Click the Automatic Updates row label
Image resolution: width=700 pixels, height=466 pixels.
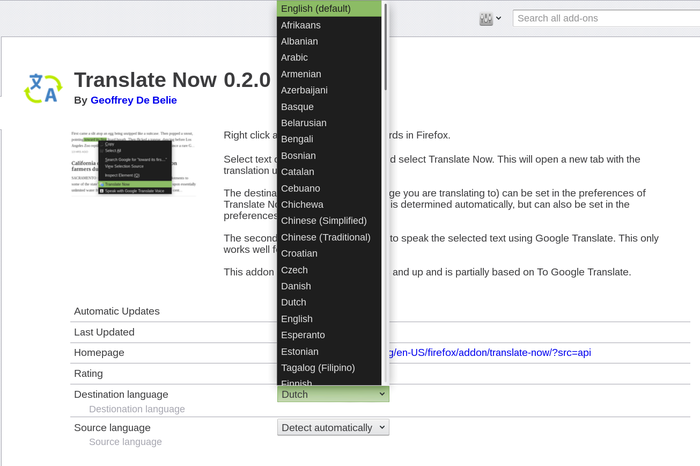click(x=117, y=311)
